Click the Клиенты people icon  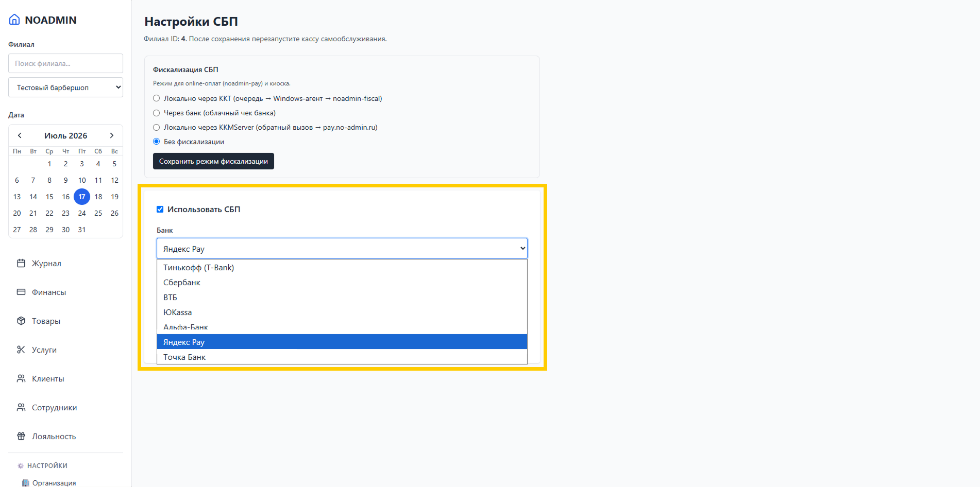21,378
